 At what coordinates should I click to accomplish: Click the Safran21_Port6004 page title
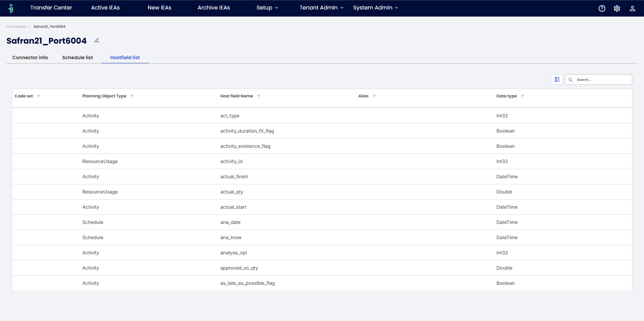(46, 41)
